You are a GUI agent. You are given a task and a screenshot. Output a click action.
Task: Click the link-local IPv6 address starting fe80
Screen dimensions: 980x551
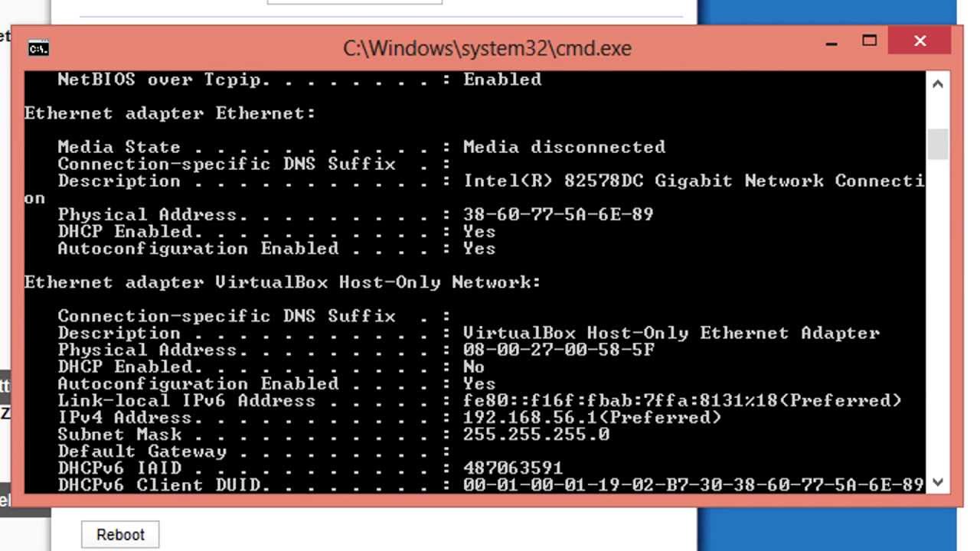click(682, 400)
